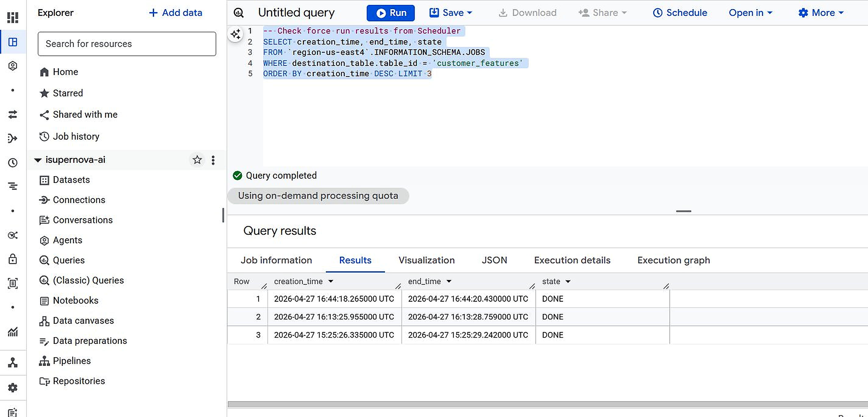
Task: Click the BigQuery overview grid icon
Action: (13, 17)
